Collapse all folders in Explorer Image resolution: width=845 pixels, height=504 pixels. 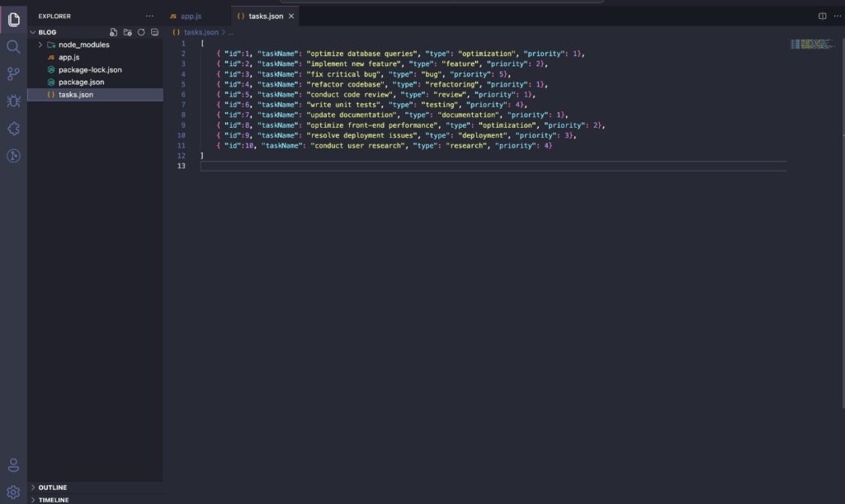(x=154, y=32)
